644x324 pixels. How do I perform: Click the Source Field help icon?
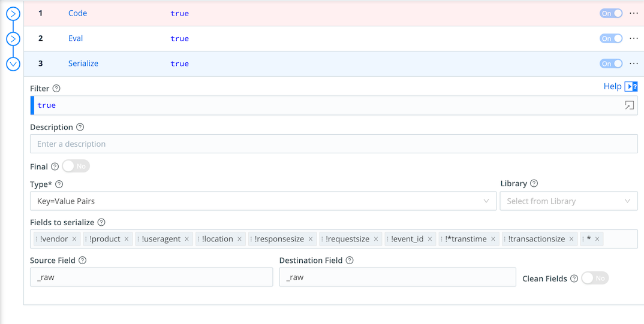[83, 261]
